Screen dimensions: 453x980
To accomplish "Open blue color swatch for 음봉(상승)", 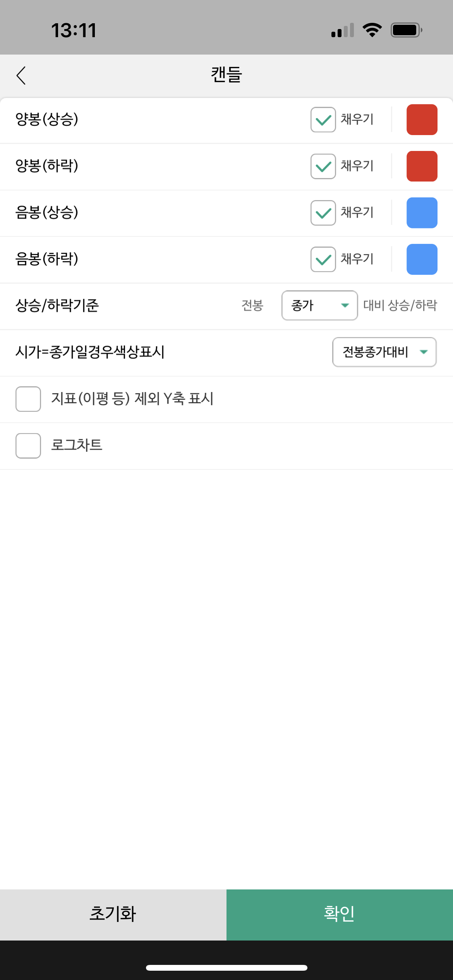I will pyautogui.click(x=422, y=213).
